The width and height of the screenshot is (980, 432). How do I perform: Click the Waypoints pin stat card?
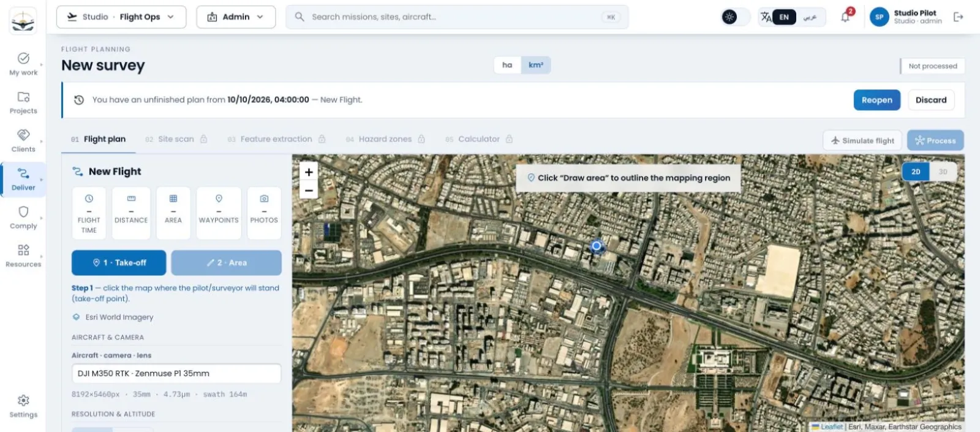point(219,213)
